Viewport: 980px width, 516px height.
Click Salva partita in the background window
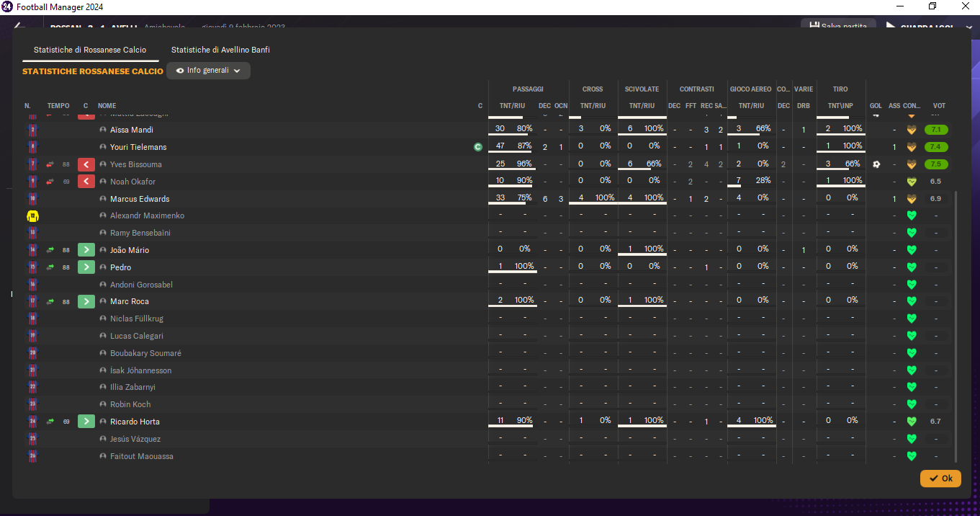[838, 26]
